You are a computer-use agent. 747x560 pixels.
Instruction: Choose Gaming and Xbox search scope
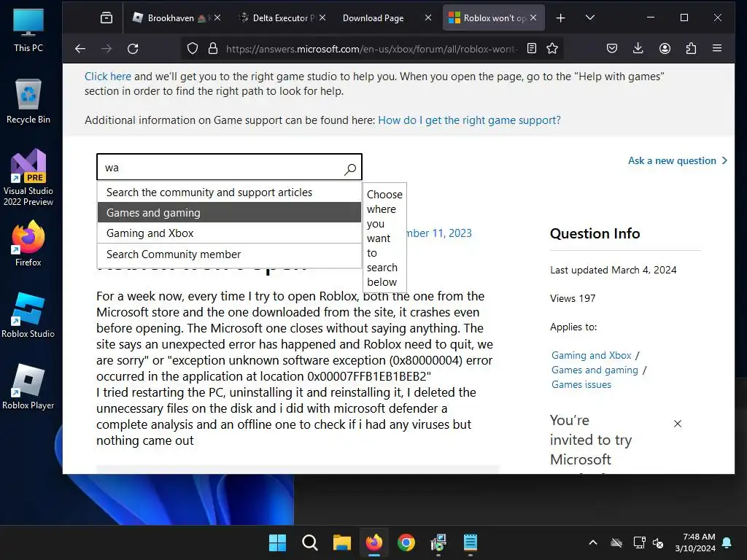(229, 233)
